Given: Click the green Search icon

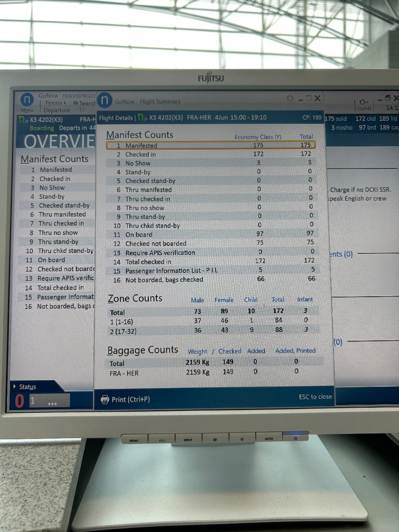Looking at the screenshot, I should (x=76, y=103).
